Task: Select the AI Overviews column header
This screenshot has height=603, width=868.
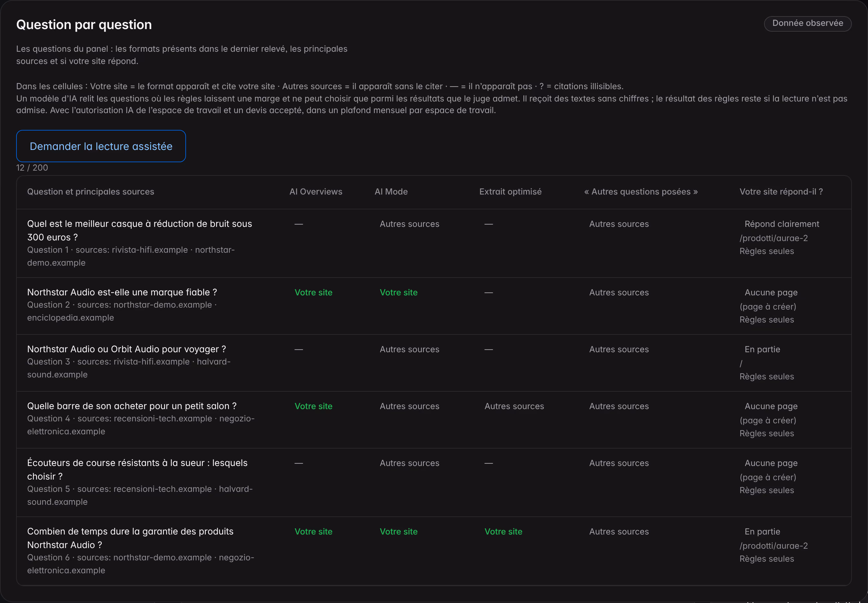Action: tap(315, 192)
